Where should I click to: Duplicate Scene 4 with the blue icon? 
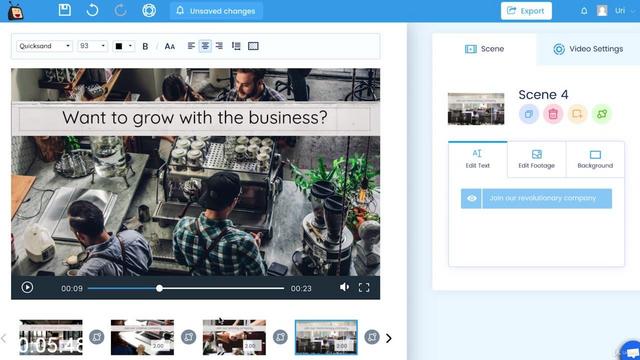click(529, 114)
